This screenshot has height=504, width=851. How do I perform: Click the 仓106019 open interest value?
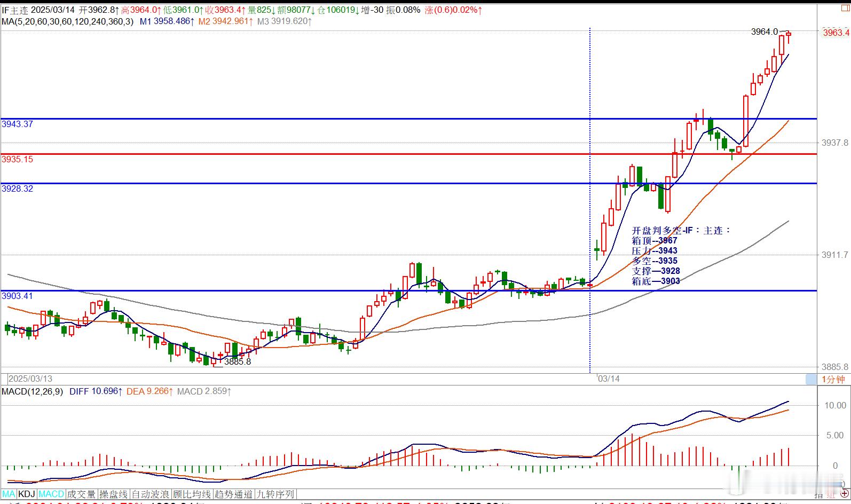[339, 10]
